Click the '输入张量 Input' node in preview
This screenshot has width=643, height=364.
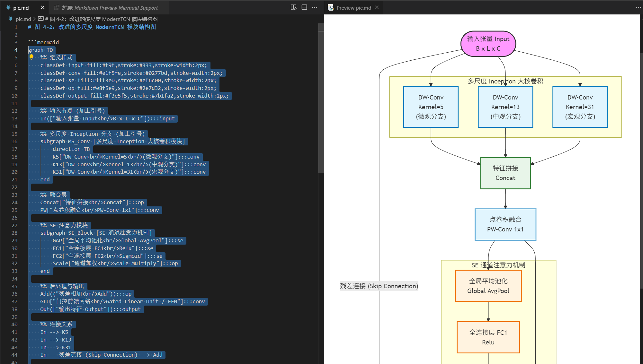pos(488,44)
